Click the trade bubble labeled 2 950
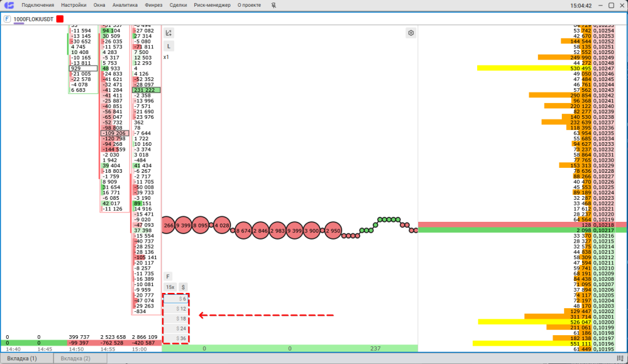This screenshot has height=364, width=628. click(333, 230)
